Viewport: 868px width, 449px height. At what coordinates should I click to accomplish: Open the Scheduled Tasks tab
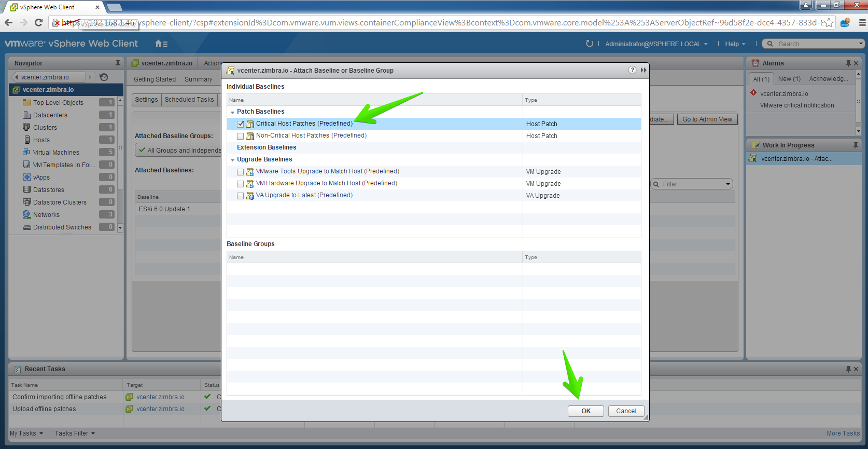pyautogui.click(x=189, y=100)
